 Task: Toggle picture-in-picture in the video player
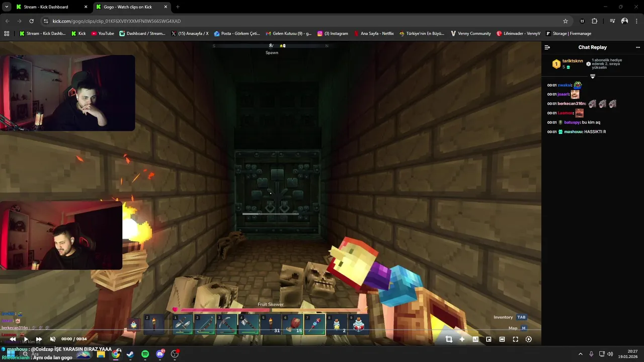coord(489,339)
